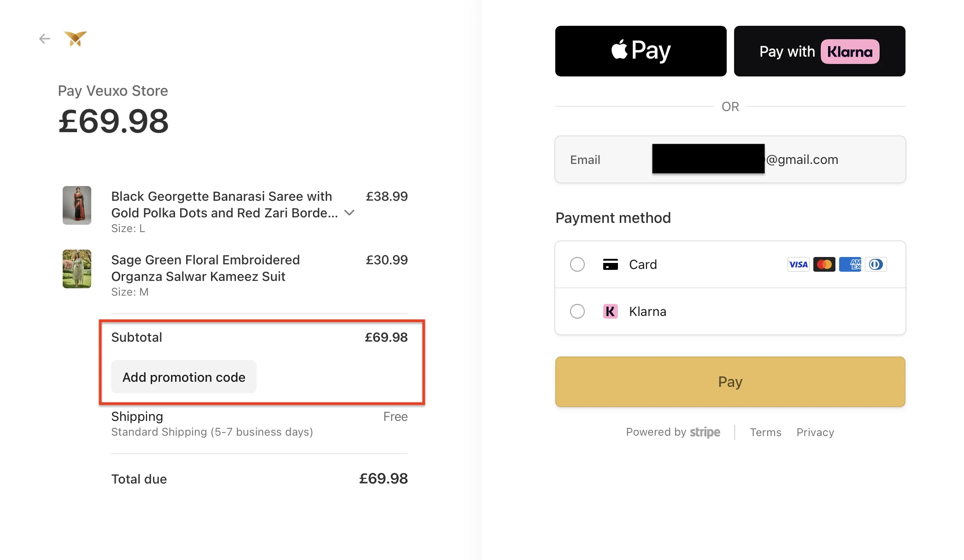This screenshot has height=560, width=964.
Task: Click the American Express logo
Action: [850, 264]
